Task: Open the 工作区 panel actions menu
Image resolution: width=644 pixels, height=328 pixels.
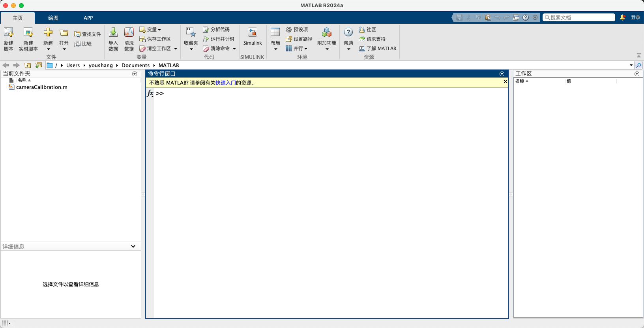Action: 637,74
